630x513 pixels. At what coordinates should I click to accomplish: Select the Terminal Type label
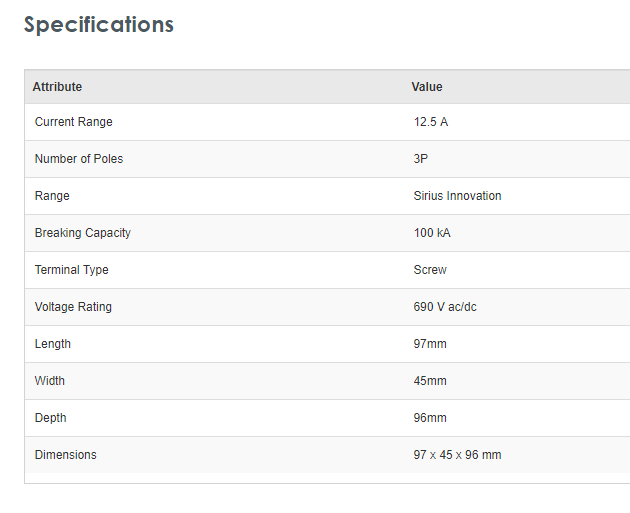[x=72, y=270]
